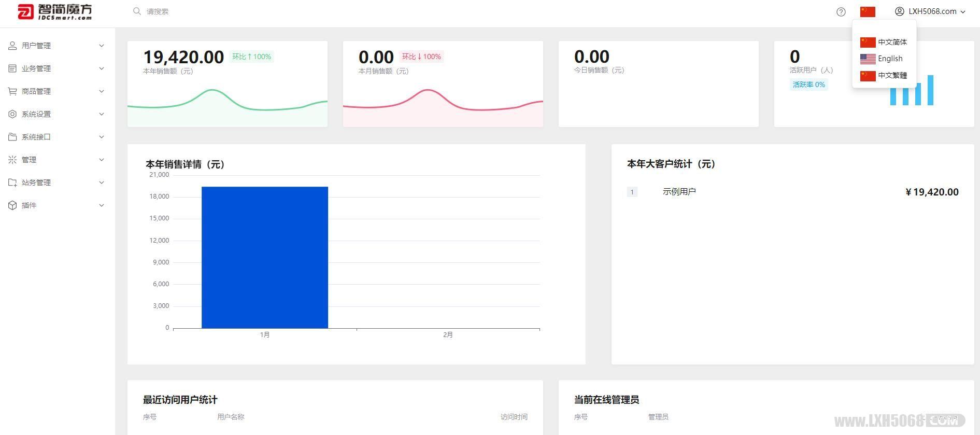Select English language option
This screenshot has width=980, height=435.
884,59
